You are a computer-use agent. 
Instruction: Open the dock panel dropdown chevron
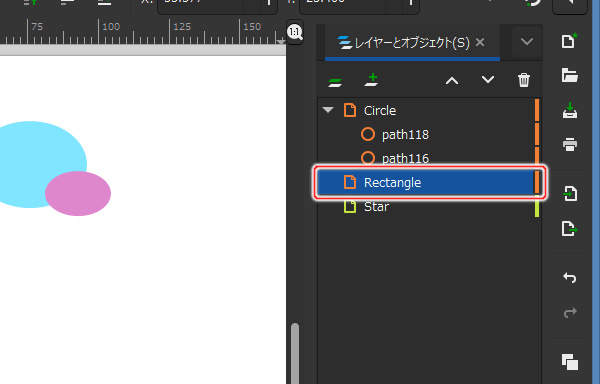click(527, 41)
